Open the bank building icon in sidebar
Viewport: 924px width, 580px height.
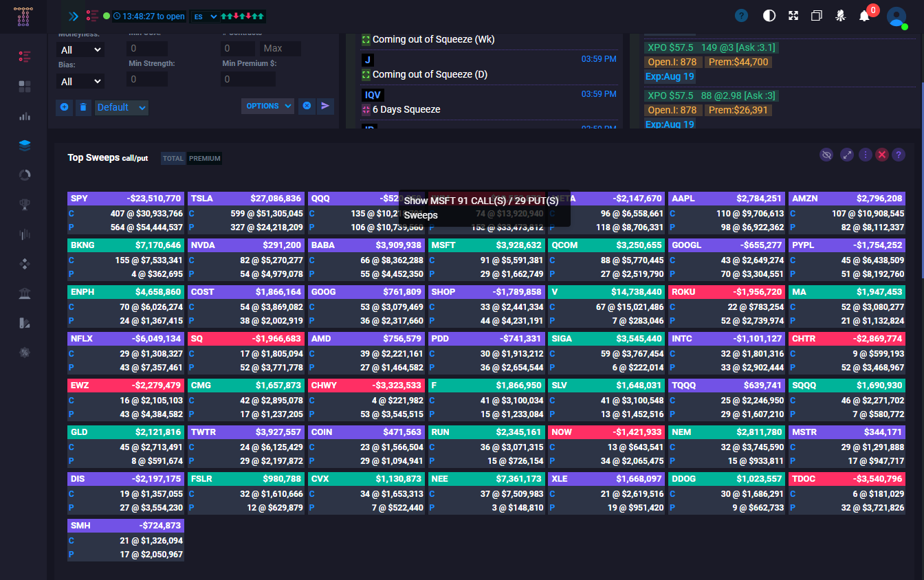tap(25, 293)
